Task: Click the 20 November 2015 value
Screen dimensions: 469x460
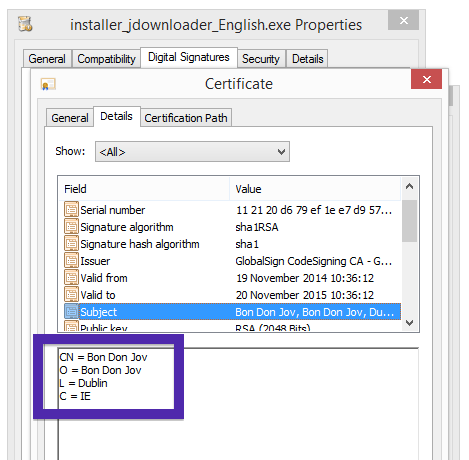Action: point(305,295)
